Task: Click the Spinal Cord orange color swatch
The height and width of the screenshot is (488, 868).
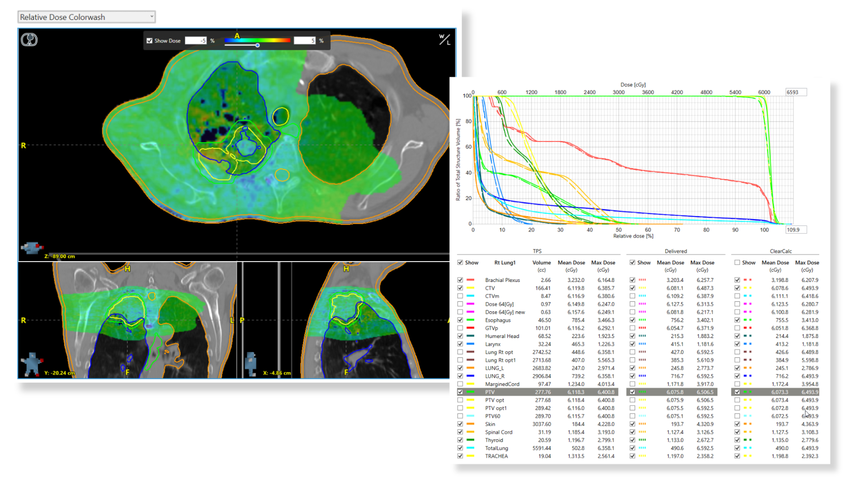Action: tap(471, 432)
